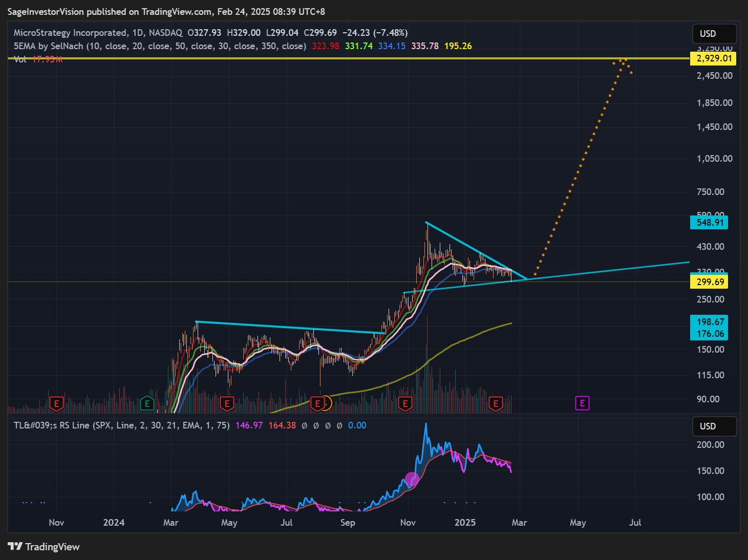Click the 1,050.00 price axis label

(x=715, y=159)
